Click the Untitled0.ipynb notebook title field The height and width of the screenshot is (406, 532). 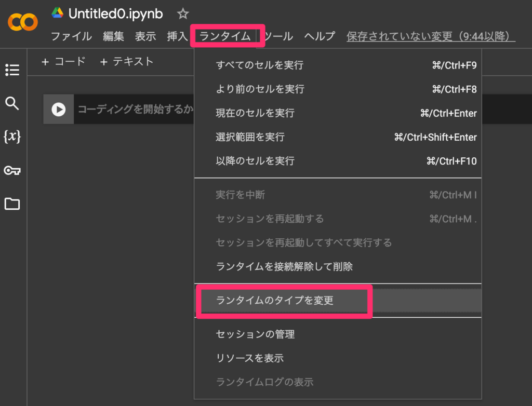coord(115,13)
